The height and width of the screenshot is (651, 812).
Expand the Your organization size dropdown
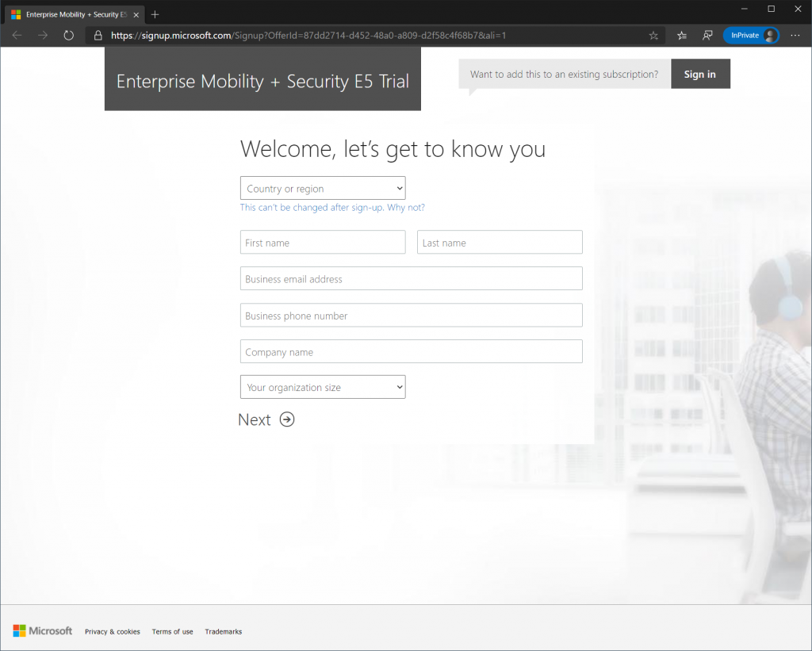[323, 387]
